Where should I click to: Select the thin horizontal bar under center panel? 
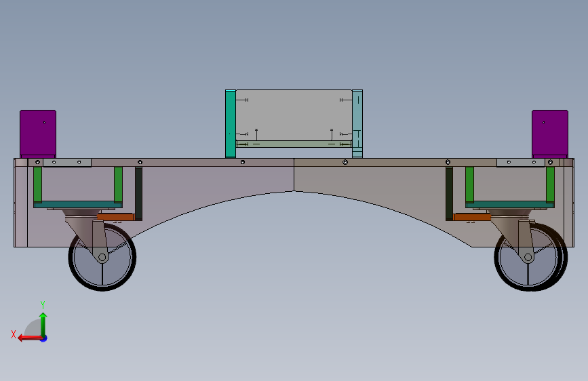click(x=294, y=144)
